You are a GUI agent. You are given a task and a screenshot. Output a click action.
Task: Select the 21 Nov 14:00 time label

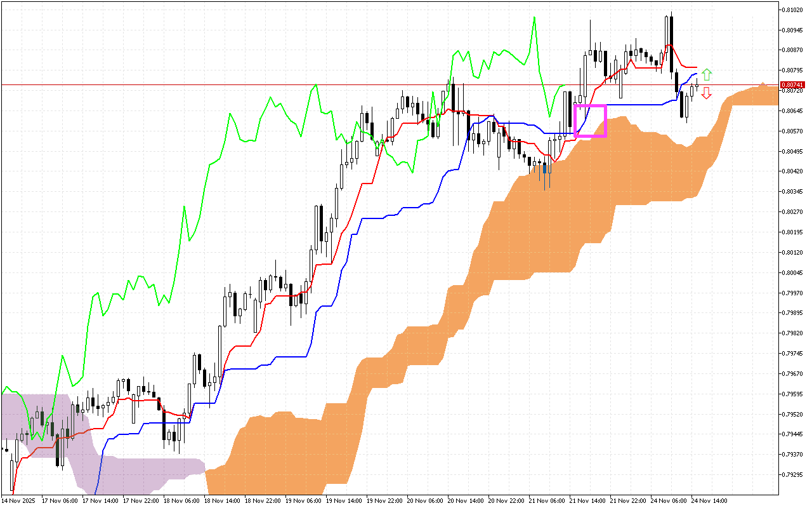[x=587, y=500]
